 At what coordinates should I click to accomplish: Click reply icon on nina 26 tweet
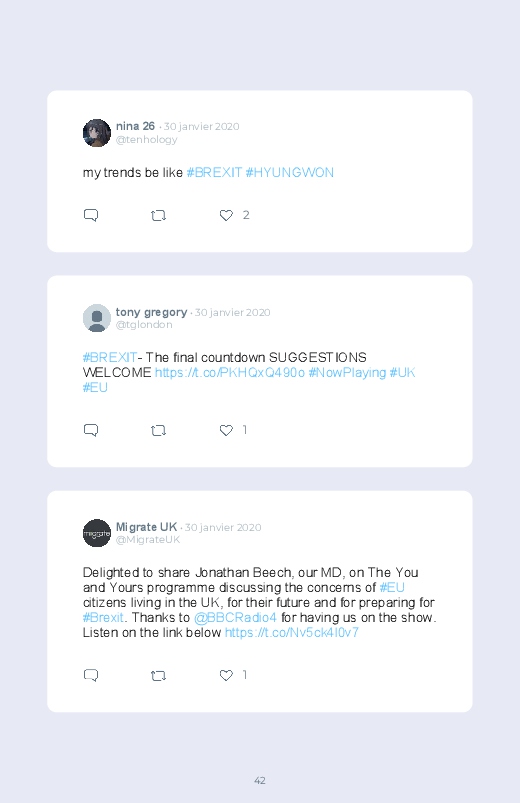(91, 215)
